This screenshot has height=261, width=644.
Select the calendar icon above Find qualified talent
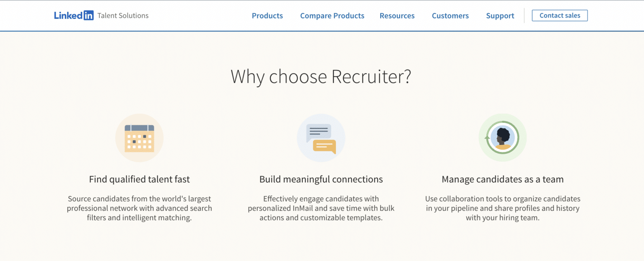click(x=139, y=137)
